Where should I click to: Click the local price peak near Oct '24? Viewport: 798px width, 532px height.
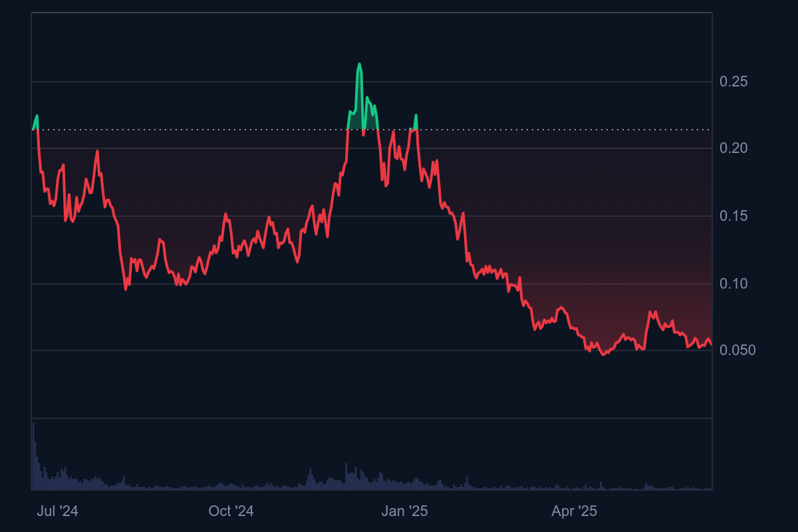[x=226, y=213]
